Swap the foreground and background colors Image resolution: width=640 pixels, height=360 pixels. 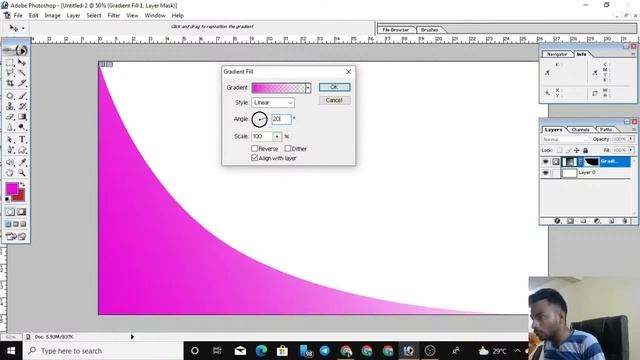click(22, 184)
